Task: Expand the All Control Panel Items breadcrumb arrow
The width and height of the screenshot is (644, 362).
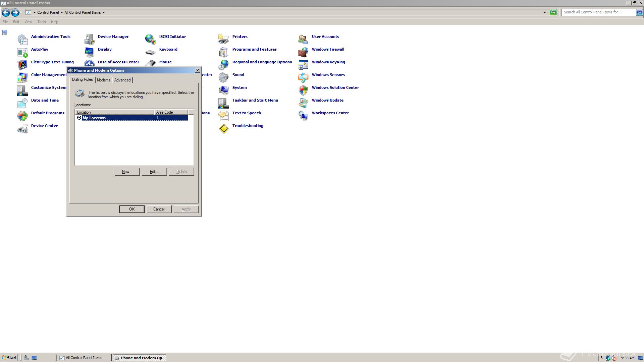Action: tap(104, 12)
